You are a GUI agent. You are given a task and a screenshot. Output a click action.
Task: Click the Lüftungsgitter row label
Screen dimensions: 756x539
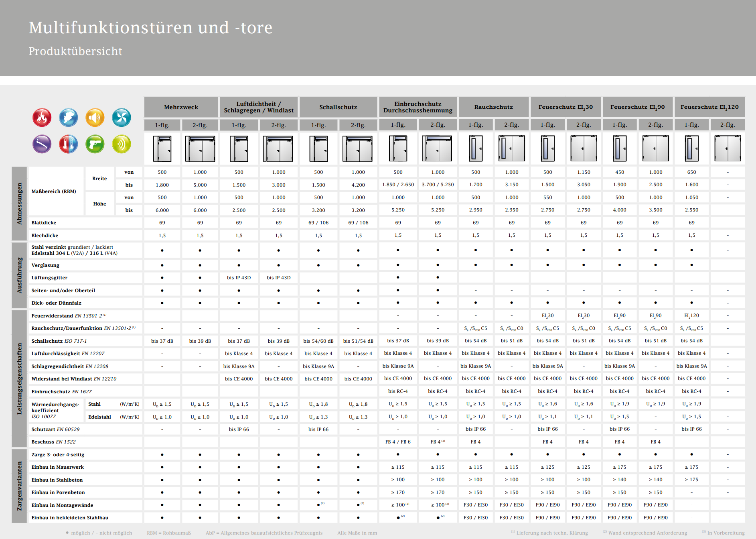pos(49,278)
